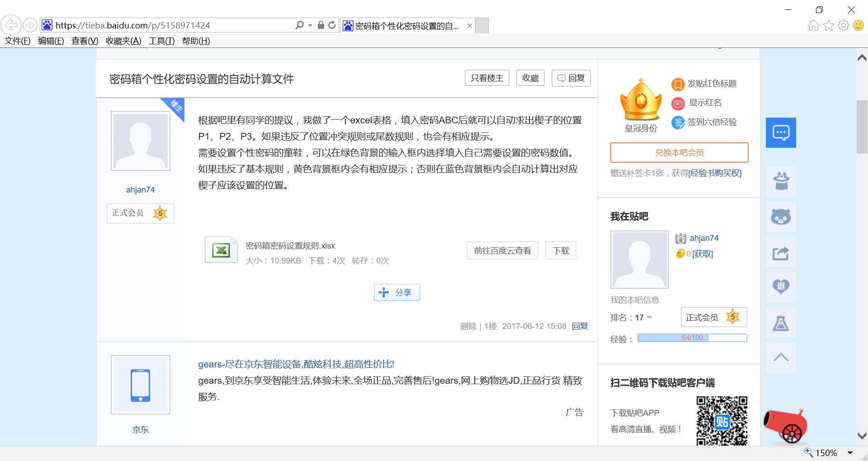
Task: Click the 分享 share button
Action: (397, 292)
